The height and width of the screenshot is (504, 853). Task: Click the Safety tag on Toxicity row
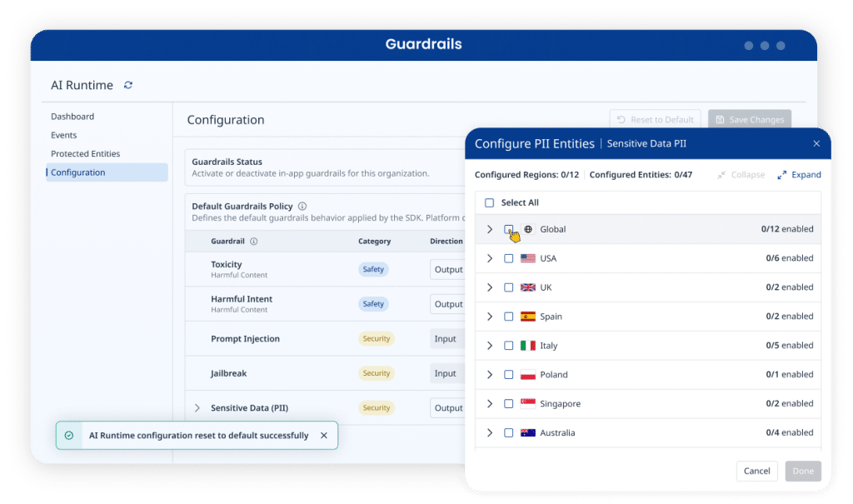(x=373, y=269)
